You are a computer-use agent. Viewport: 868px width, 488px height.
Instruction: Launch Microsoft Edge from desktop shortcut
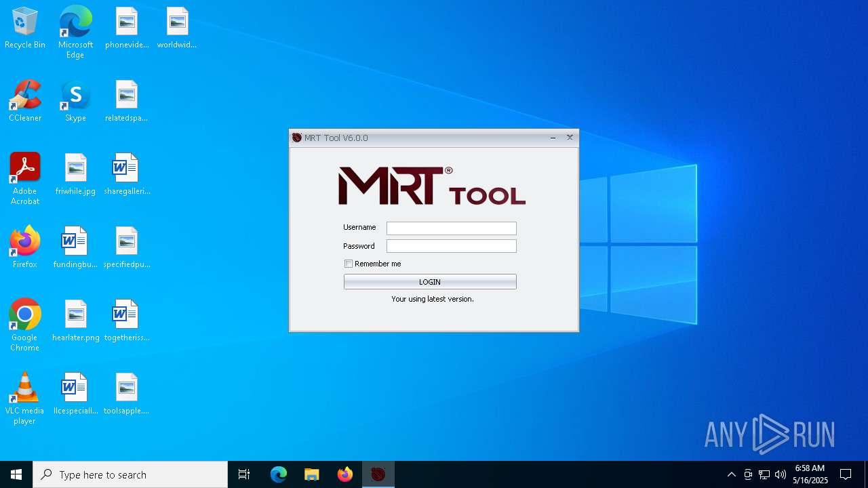(75, 32)
